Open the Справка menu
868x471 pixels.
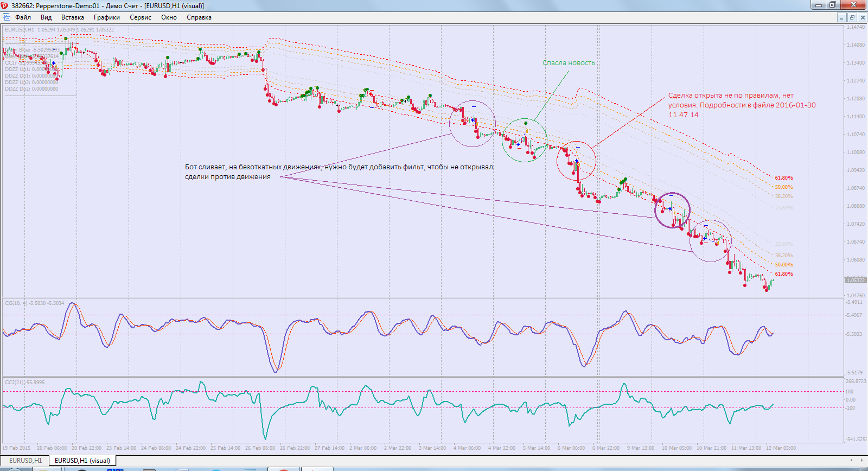(199, 17)
